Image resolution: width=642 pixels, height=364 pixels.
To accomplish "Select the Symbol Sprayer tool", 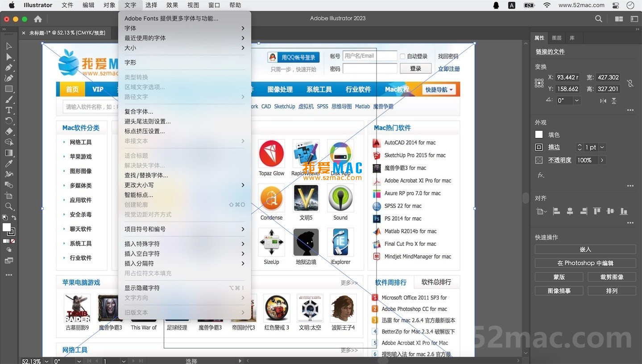I will pos(9,175).
